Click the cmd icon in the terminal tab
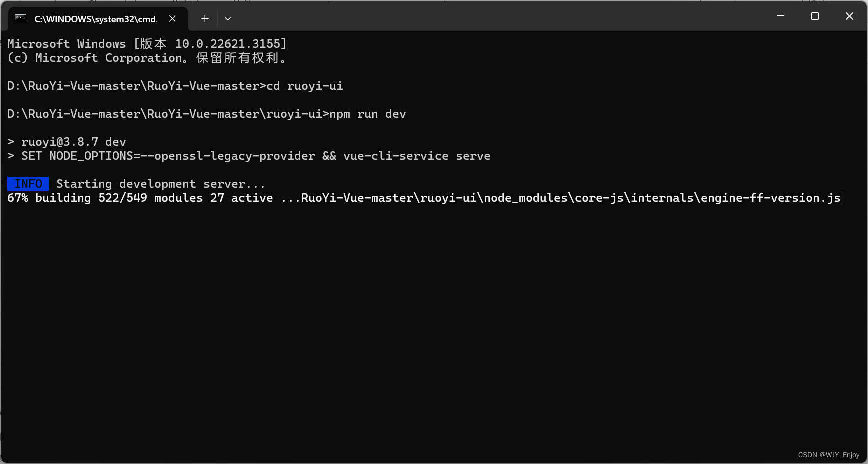 [20, 19]
